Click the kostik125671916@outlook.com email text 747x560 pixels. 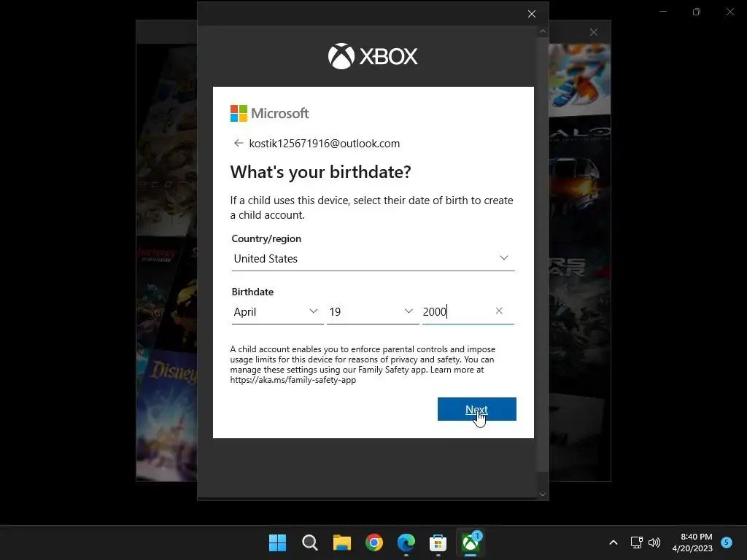pyautogui.click(x=325, y=144)
